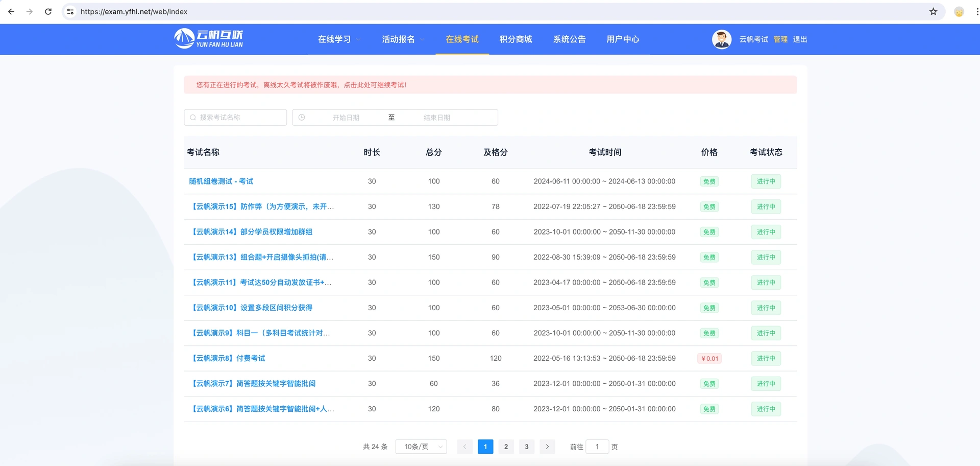Click the 管理 link in header
This screenshot has width=980, height=466.
click(x=780, y=39)
